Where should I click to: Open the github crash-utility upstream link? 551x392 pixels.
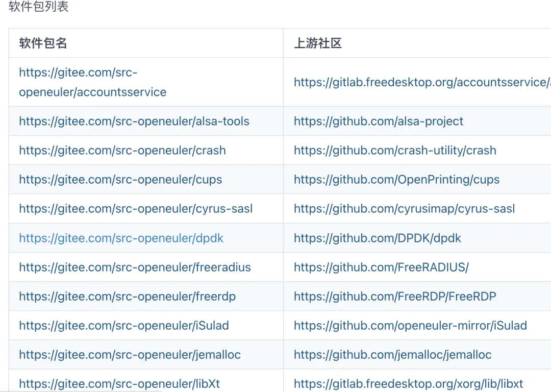click(395, 151)
